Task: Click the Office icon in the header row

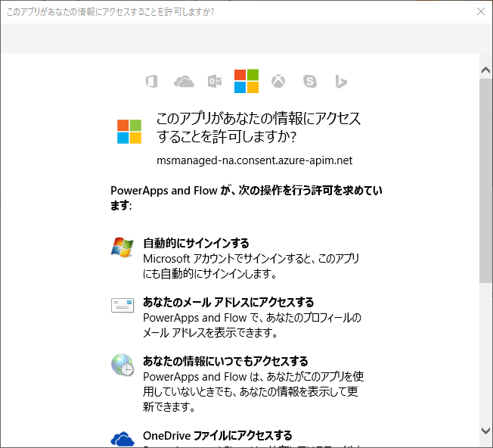Action: [x=151, y=82]
